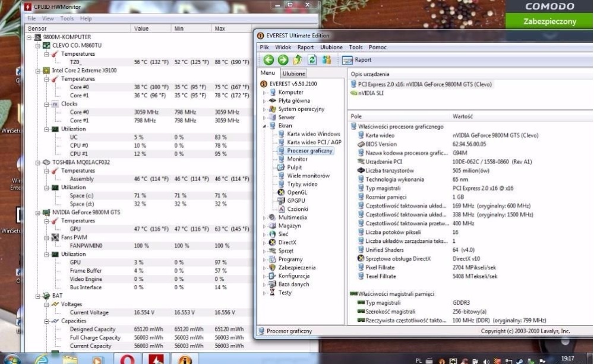594x364 pixels.
Task: Open the Tools menu in EVEREST
Action: click(355, 48)
